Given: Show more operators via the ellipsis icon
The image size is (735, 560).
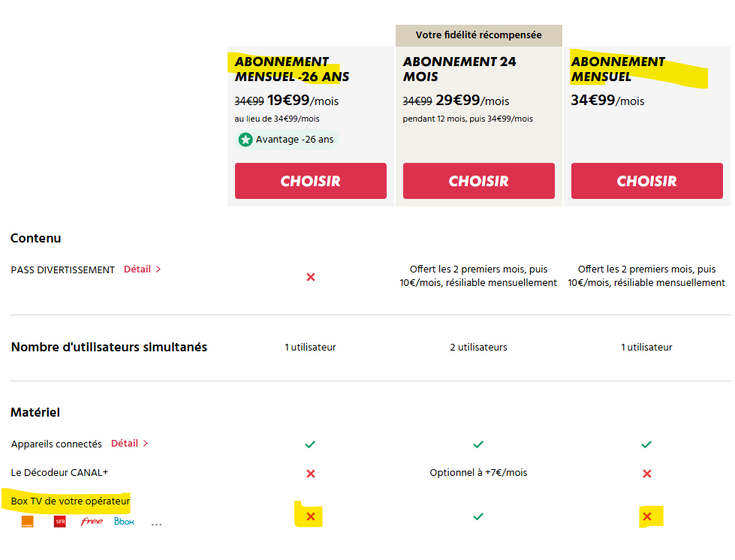Looking at the screenshot, I should coord(156,524).
